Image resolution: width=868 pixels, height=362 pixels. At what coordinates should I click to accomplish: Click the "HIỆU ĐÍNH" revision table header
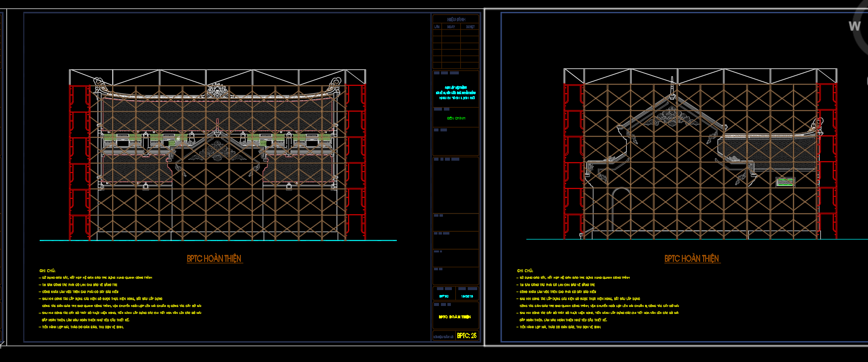tap(456, 19)
